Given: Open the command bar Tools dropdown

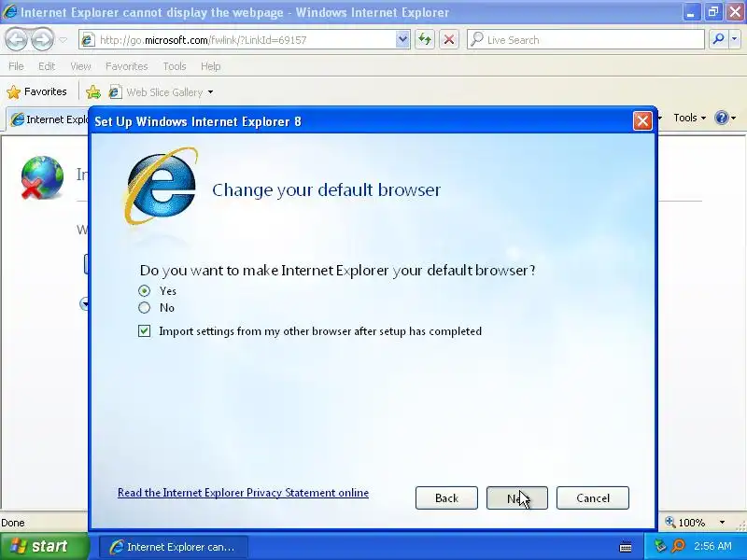Looking at the screenshot, I should tap(689, 118).
